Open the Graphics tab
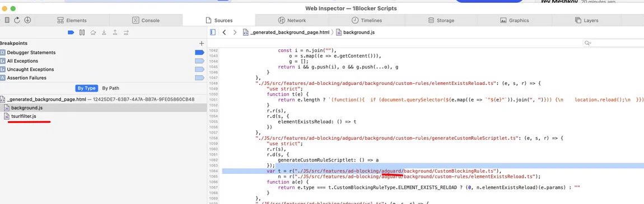Image resolution: width=644 pixels, height=204 pixels. (515, 20)
